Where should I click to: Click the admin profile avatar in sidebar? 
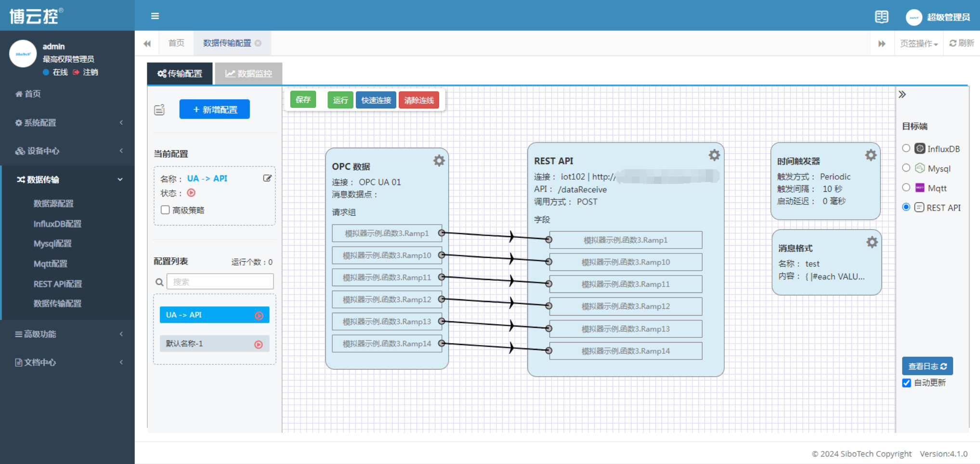(23, 53)
